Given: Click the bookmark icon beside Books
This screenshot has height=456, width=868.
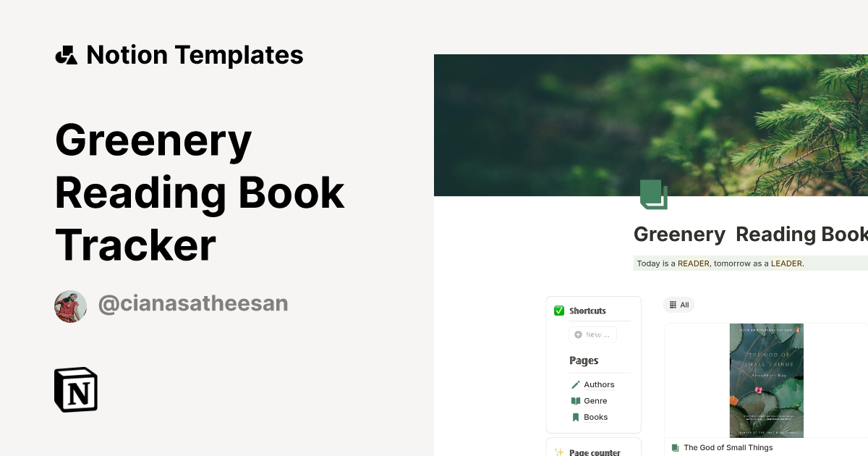Looking at the screenshot, I should tap(575, 417).
